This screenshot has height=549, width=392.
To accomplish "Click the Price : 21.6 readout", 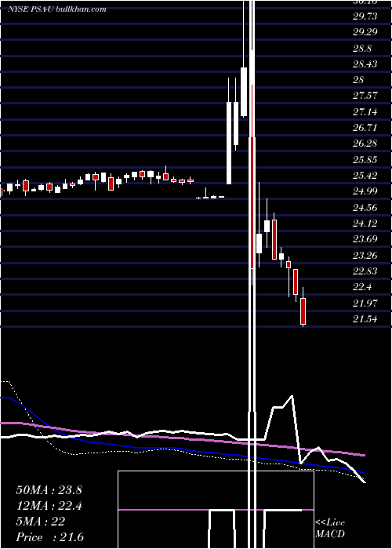I will coord(49,537).
